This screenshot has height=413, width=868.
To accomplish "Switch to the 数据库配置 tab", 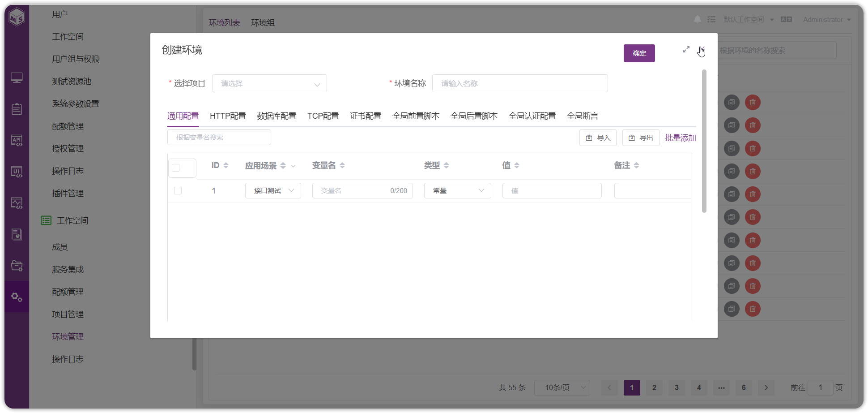I will pyautogui.click(x=277, y=116).
